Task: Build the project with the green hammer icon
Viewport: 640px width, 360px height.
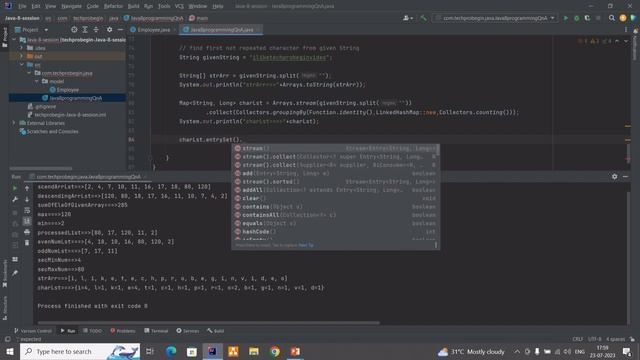Action: (423, 18)
